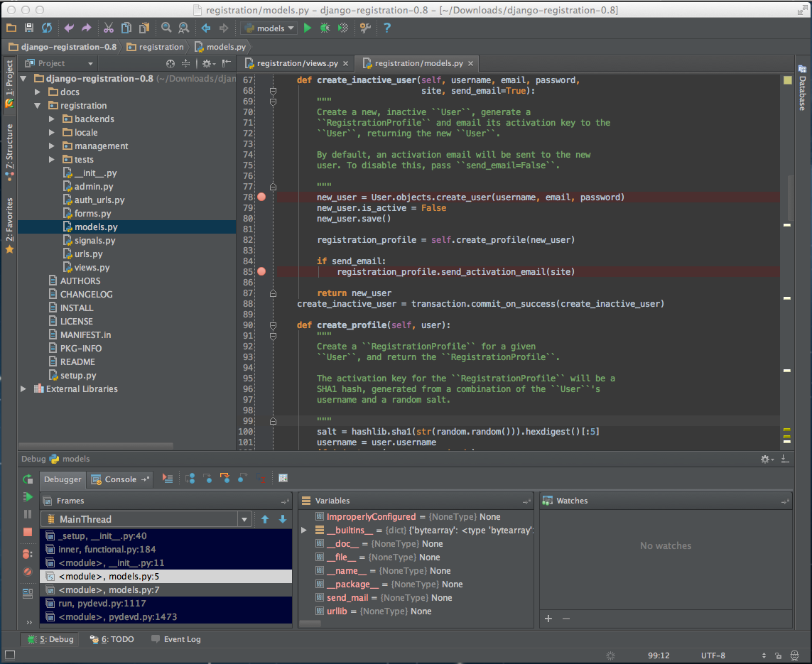This screenshot has height=664, width=812.
Task: Expand the __builtins__ variable entry
Action: coord(304,529)
